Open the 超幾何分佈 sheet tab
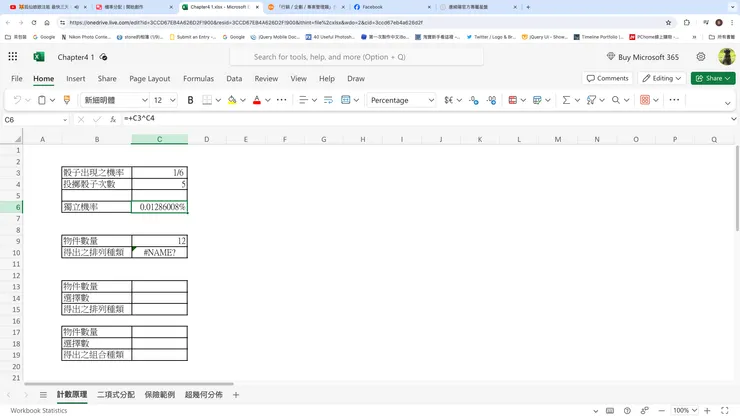 (203, 395)
